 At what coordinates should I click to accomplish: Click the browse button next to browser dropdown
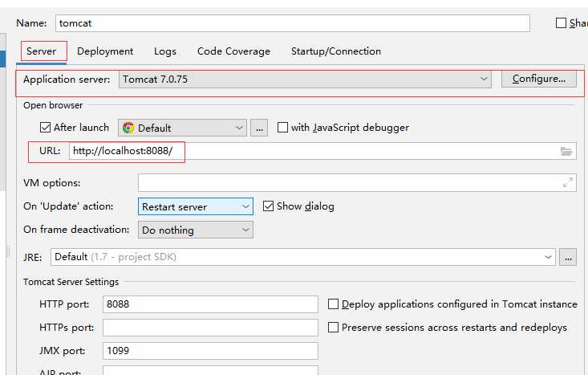[x=259, y=128]
